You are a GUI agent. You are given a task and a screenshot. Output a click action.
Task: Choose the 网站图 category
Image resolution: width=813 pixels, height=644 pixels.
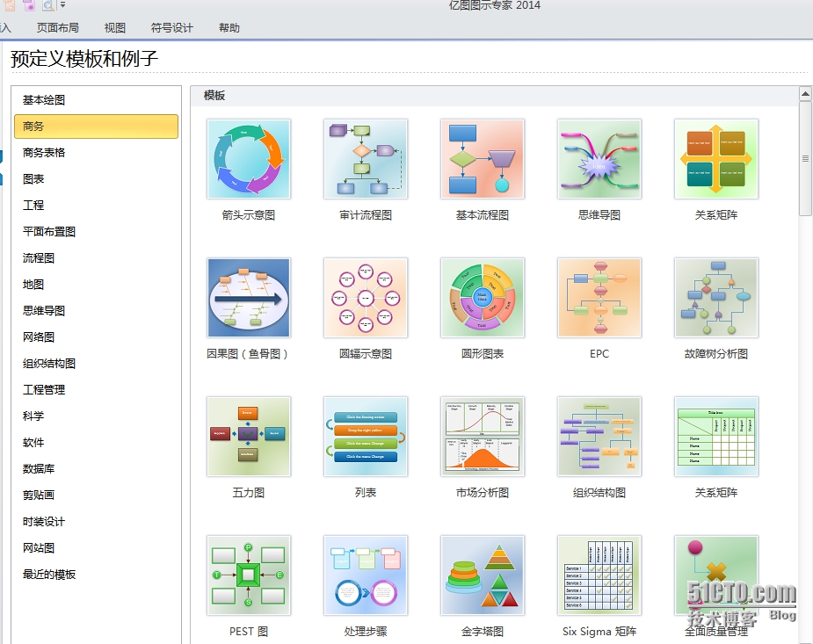tap(97, 548)
